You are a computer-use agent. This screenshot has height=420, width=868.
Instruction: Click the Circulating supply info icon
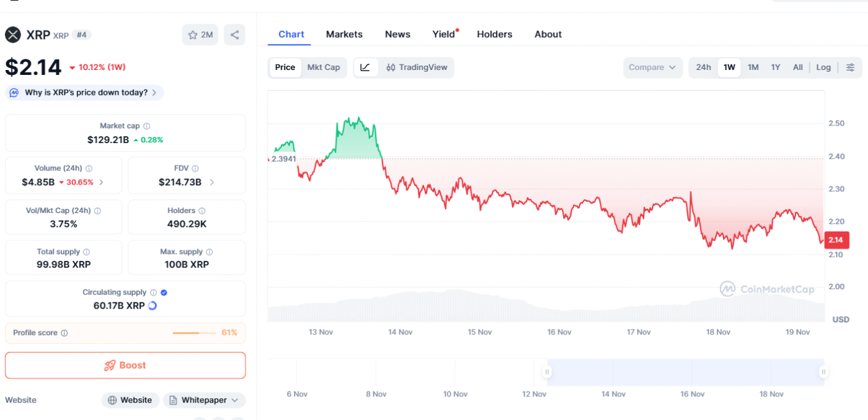(x=153, y=292)
